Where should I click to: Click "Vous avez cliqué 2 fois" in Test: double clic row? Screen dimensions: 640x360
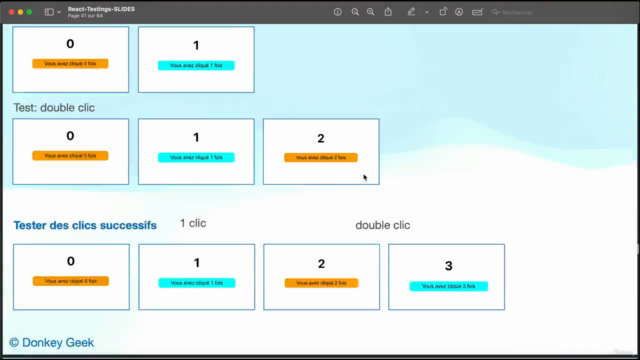pyautogui.click(x=321, y=158)
